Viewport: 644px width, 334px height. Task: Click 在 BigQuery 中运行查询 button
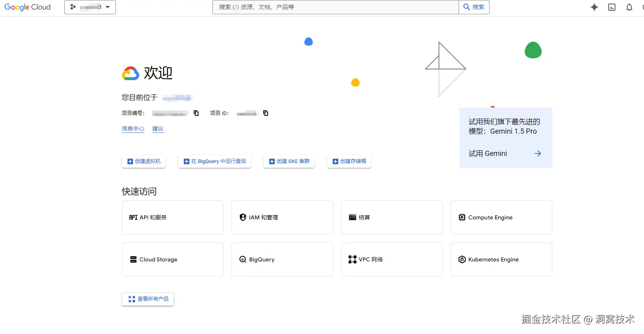point(214,161)
